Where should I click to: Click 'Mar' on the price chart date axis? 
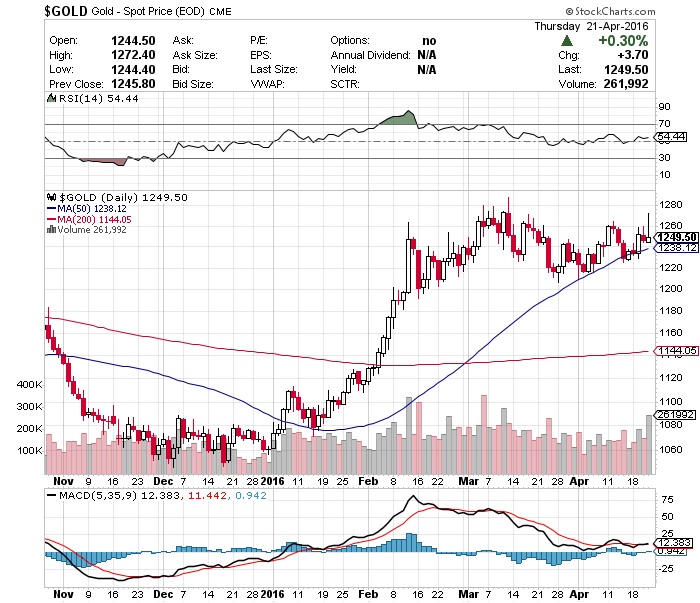coord(469,481)
